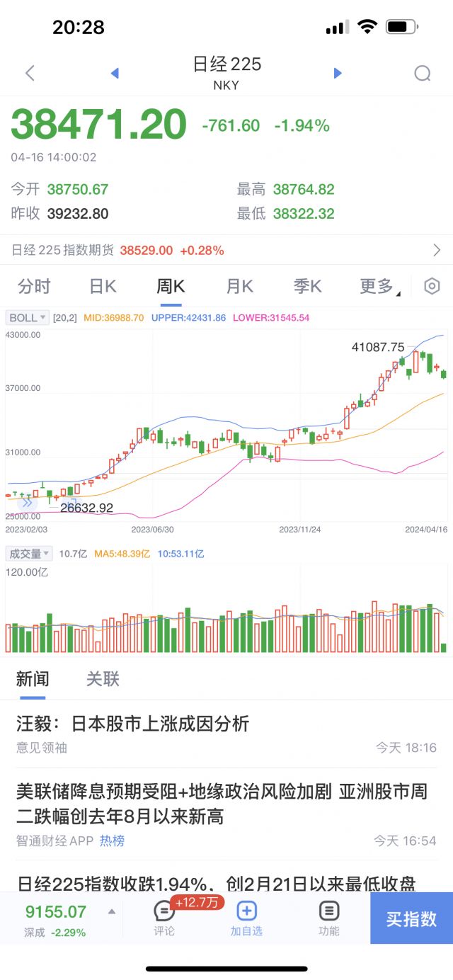Open article 汪毅：日本股市上涨成因分析
The height and width of the screenshot is (980, 453).
click(x=133, y=724)
